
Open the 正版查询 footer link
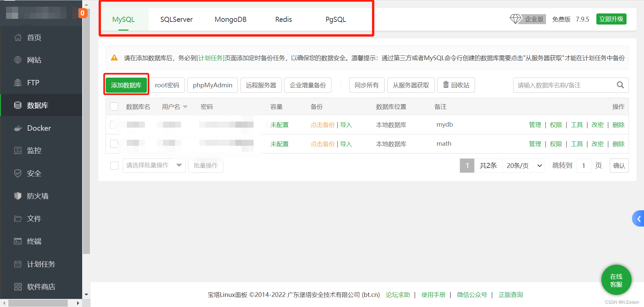[x=511, y=295]
